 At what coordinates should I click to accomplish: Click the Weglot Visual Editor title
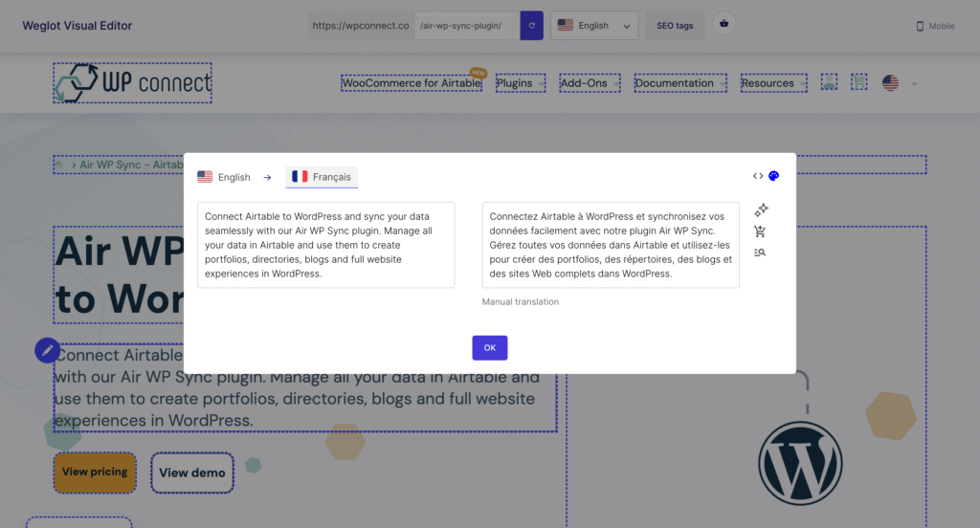(77, 26)
